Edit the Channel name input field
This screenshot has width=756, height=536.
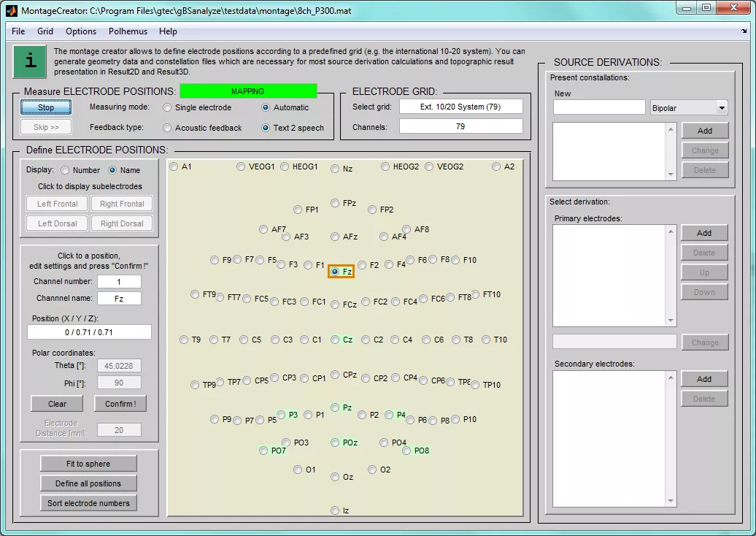(x=119, y=298)
